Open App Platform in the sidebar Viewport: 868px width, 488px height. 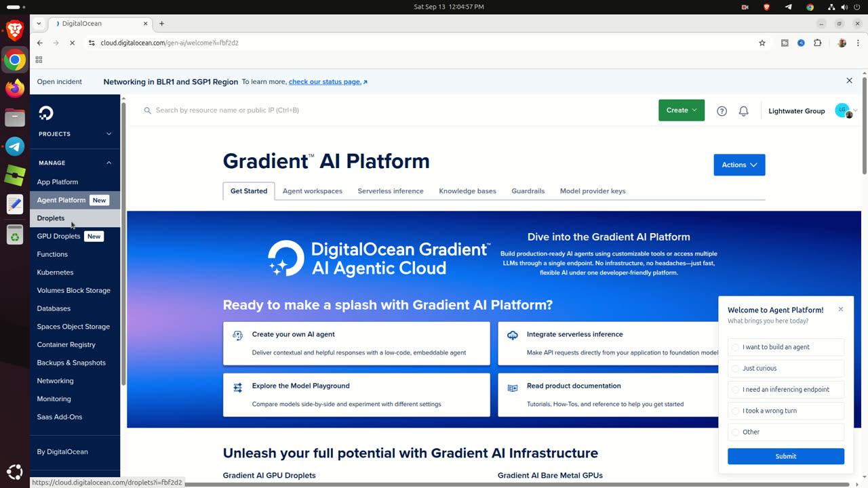pos(75,182)
